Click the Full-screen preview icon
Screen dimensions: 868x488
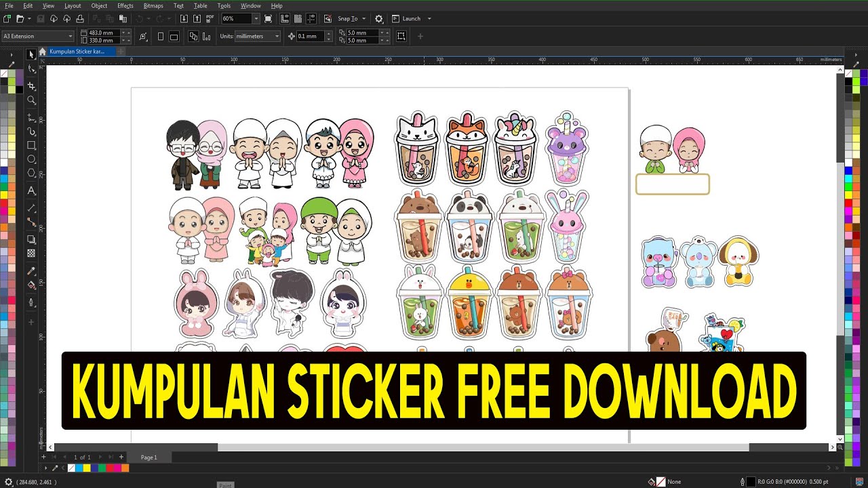[269, 18]
